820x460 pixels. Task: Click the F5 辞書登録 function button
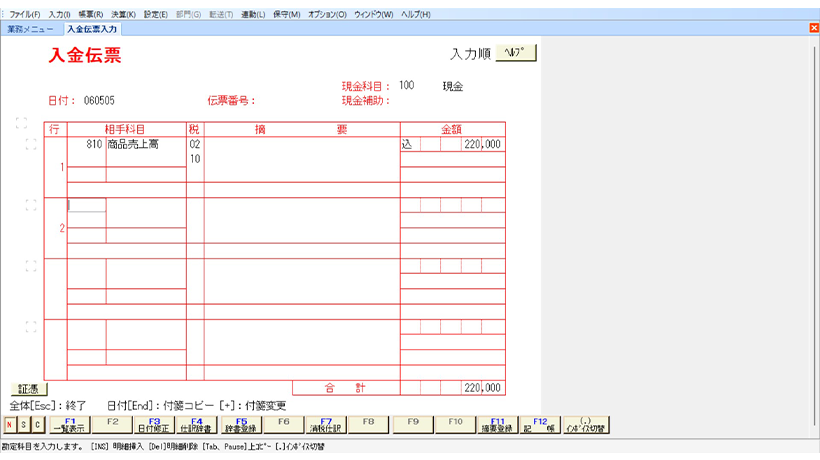pos(241,425)
